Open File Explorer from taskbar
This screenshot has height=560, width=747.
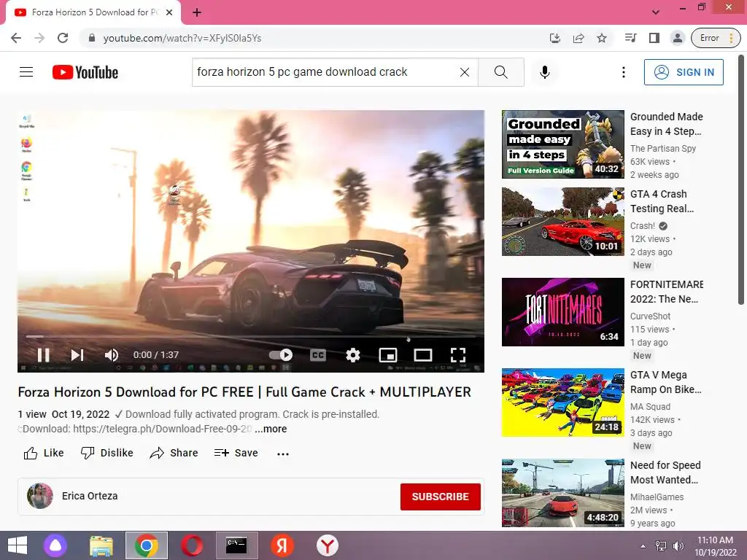tap(101, 545)
